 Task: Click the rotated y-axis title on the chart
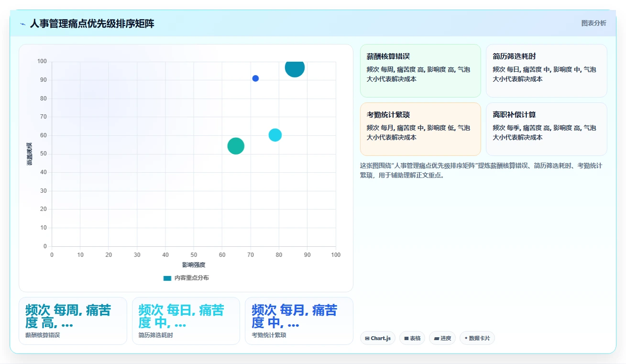pos(30,154)
